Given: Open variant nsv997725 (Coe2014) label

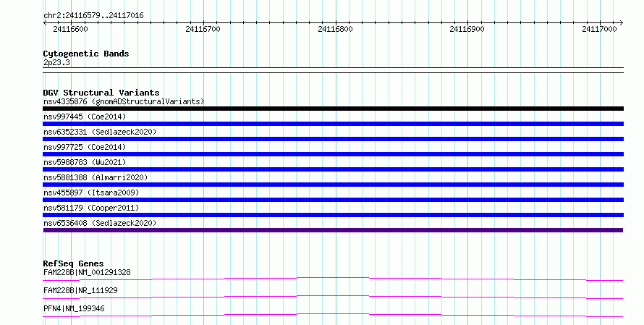Looking at the screenshot, I should (85, 147).
